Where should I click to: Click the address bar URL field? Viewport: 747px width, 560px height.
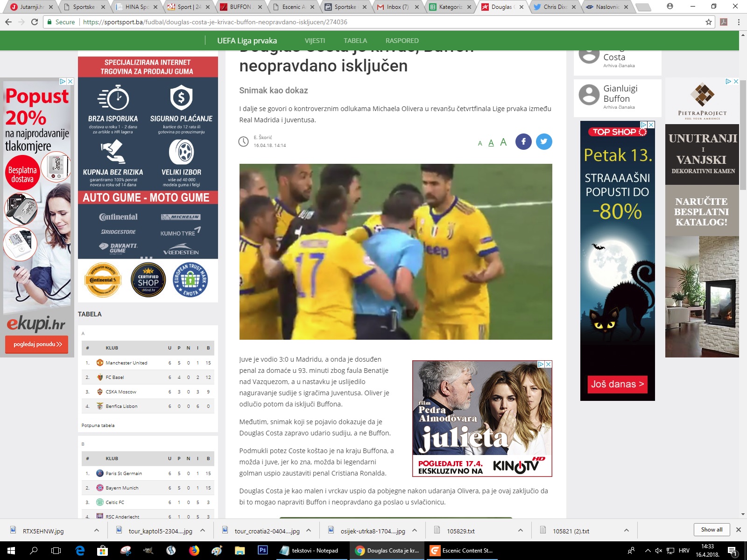pos(373,22)
